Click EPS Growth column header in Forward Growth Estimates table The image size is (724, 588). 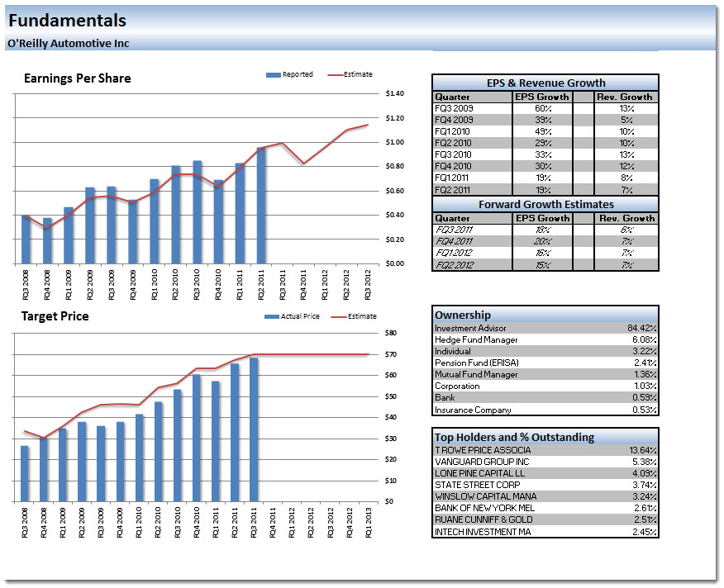click(x=542, y=218)
